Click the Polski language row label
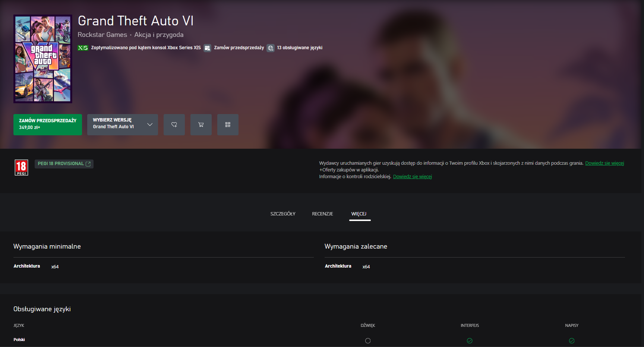Viewport: 644px width, 347px height. click(x=19, y=340)
